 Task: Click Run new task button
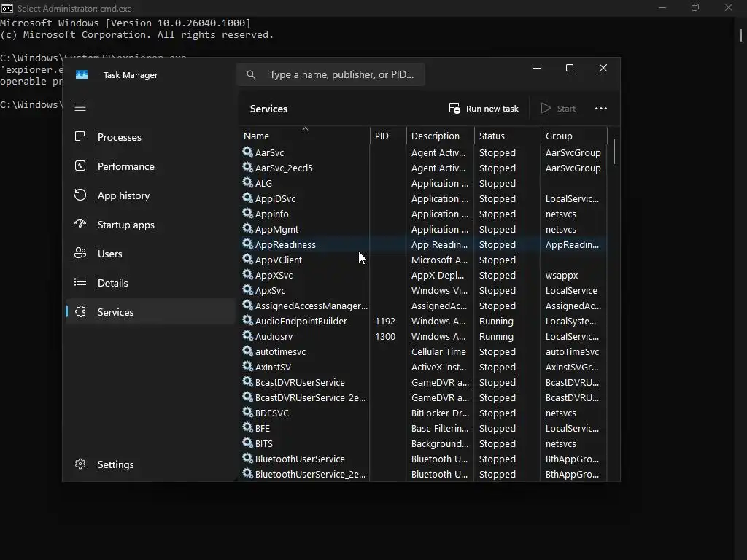pyautogui.click(x=484, y=109)
